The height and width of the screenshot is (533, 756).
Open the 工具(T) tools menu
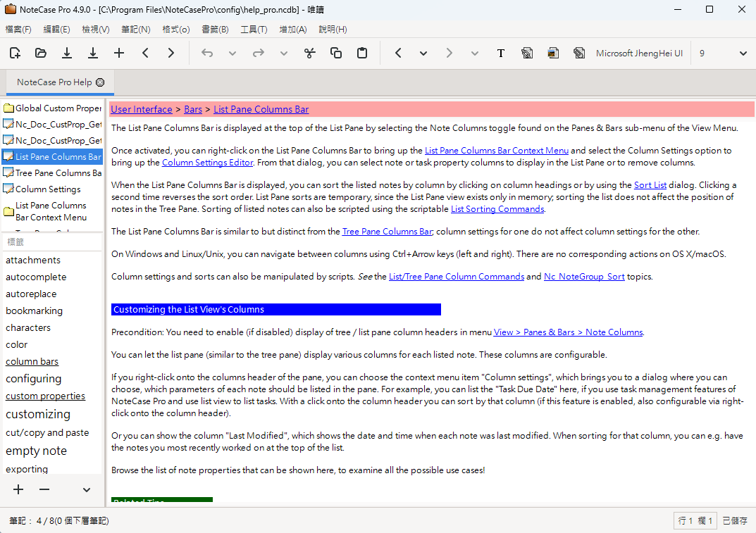point(254,30)
